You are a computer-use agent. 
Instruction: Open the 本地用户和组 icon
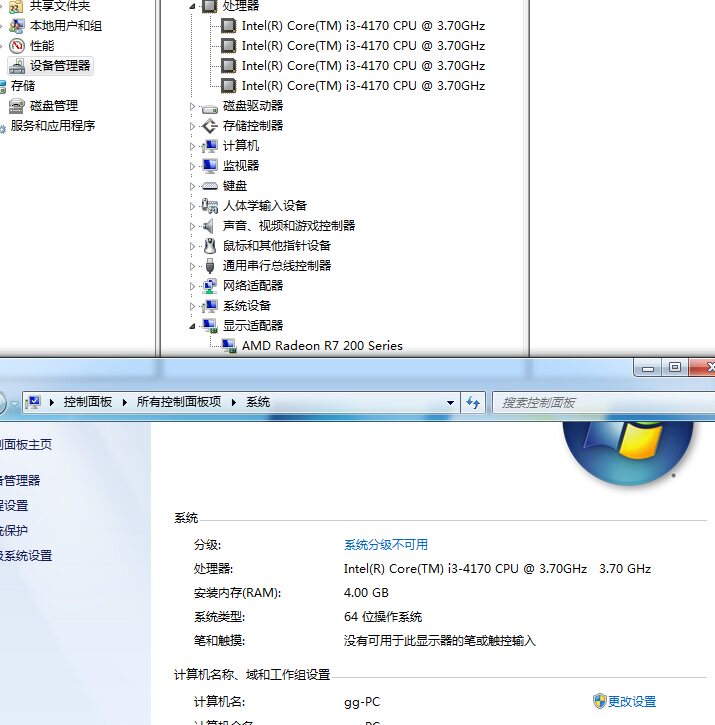click(x=17, y=26)
